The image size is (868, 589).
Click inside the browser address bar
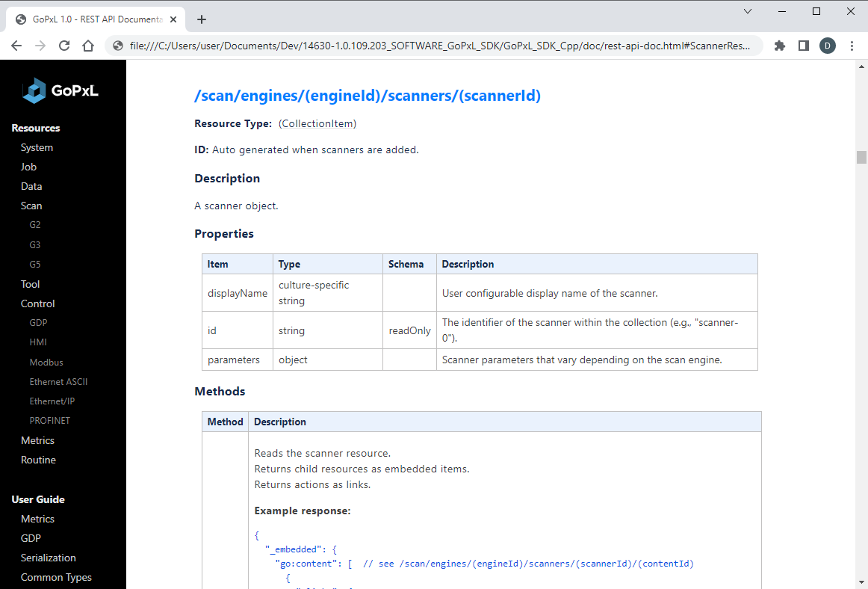373,46
